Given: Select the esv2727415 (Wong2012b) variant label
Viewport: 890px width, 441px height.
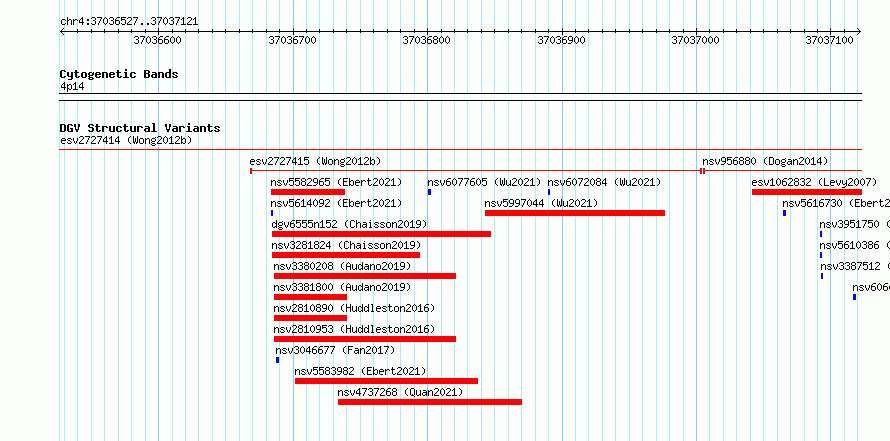Looking at the screenshot, I should (315, 161).
